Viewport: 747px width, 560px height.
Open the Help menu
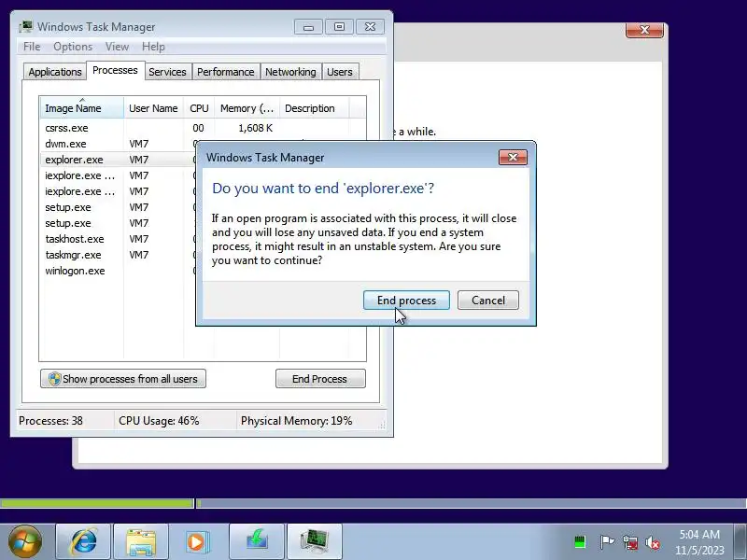[x=153, y=47]
